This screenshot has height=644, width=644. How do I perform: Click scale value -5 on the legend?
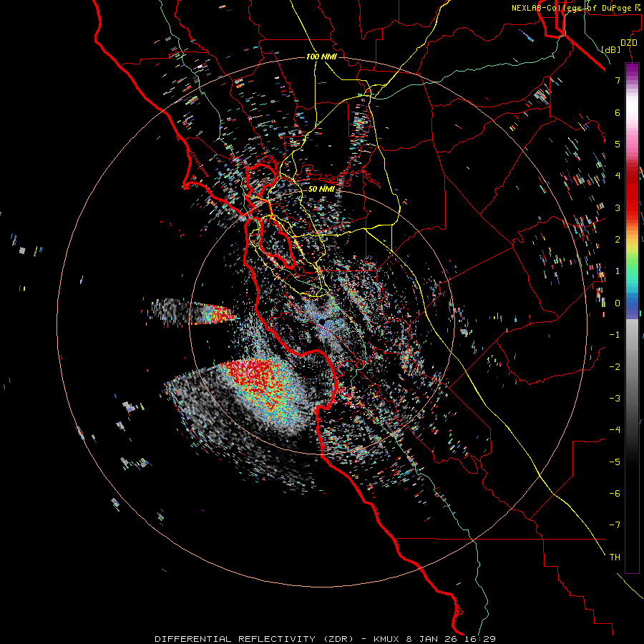tap(615, 462)
